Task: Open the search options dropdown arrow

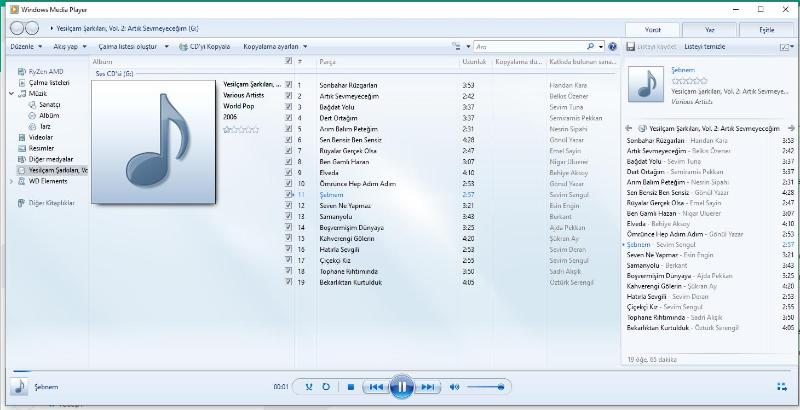Action: (601, 46)
